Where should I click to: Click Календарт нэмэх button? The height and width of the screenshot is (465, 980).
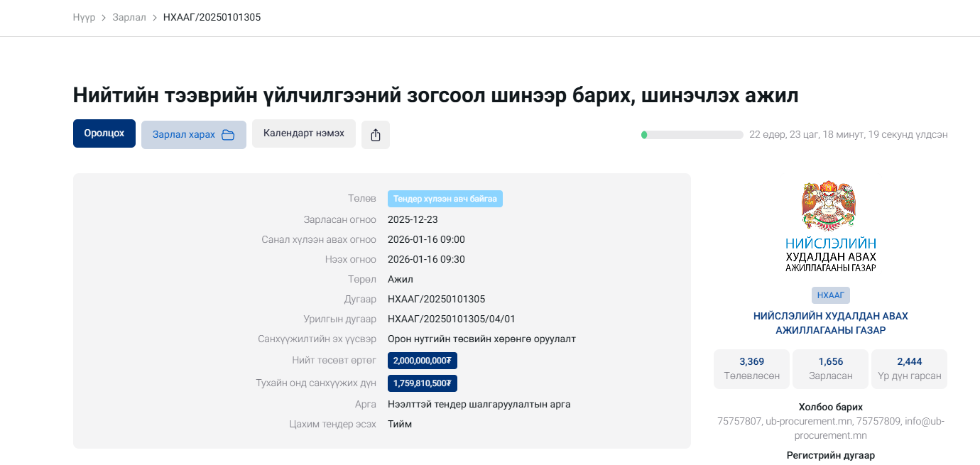(x=303, y=133)
